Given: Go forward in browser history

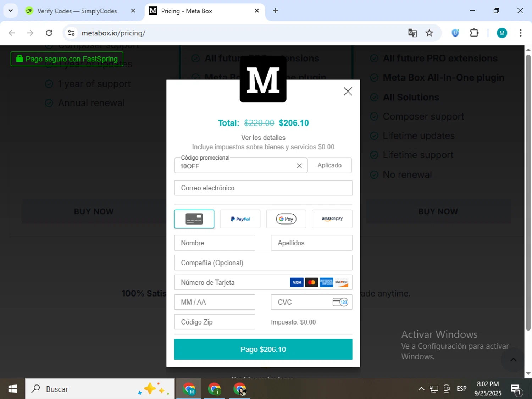Looking at the screenshot, I should 30,33.
